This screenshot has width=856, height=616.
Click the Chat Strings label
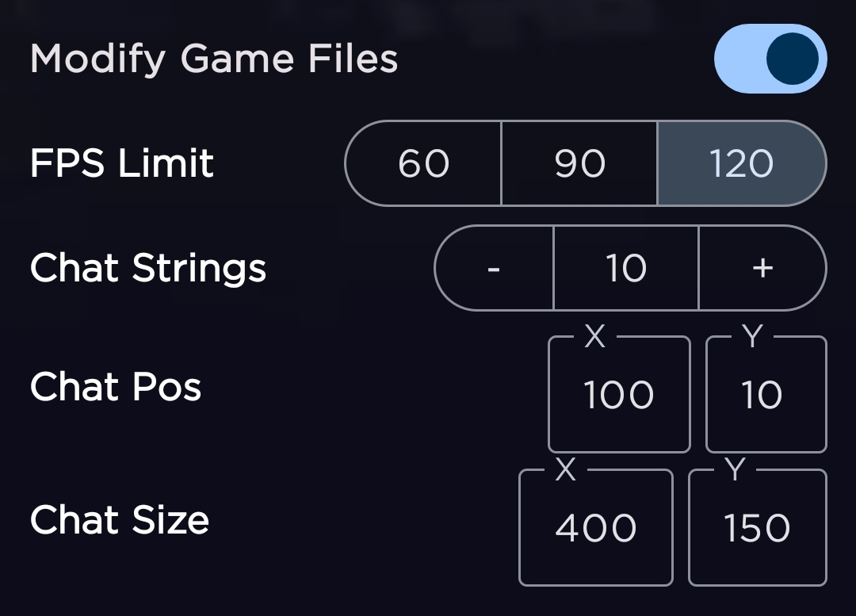click(x=148, y=269)
